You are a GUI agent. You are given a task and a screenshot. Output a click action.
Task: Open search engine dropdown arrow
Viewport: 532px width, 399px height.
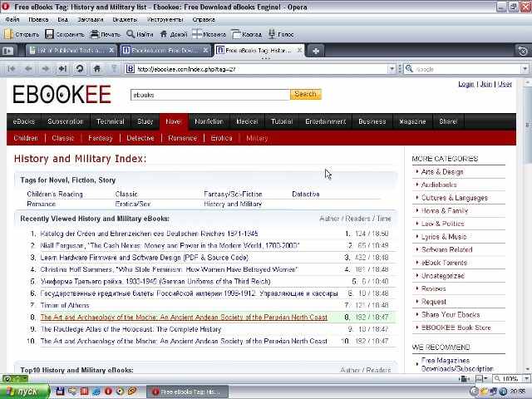[525, 69]
